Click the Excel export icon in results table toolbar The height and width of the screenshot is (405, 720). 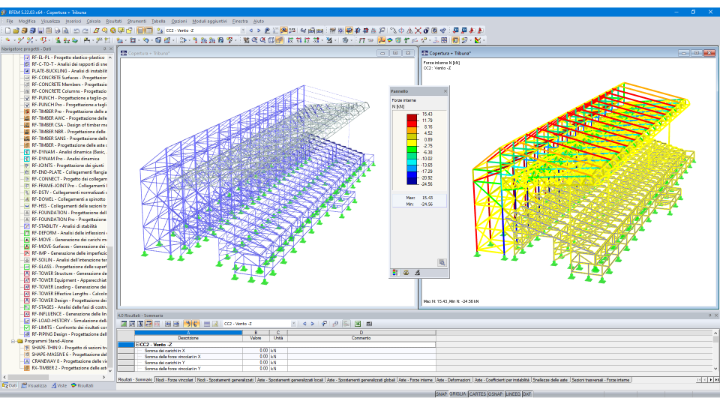358,324
